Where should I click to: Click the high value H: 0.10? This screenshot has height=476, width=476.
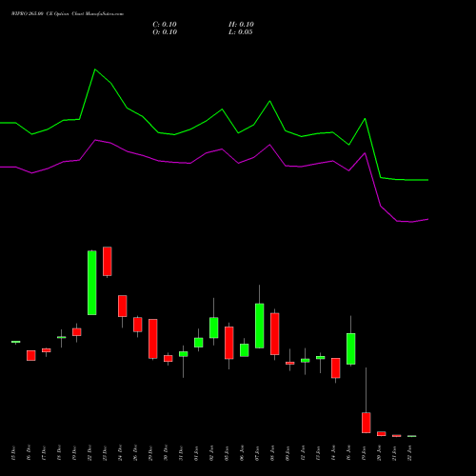(241, 25)
